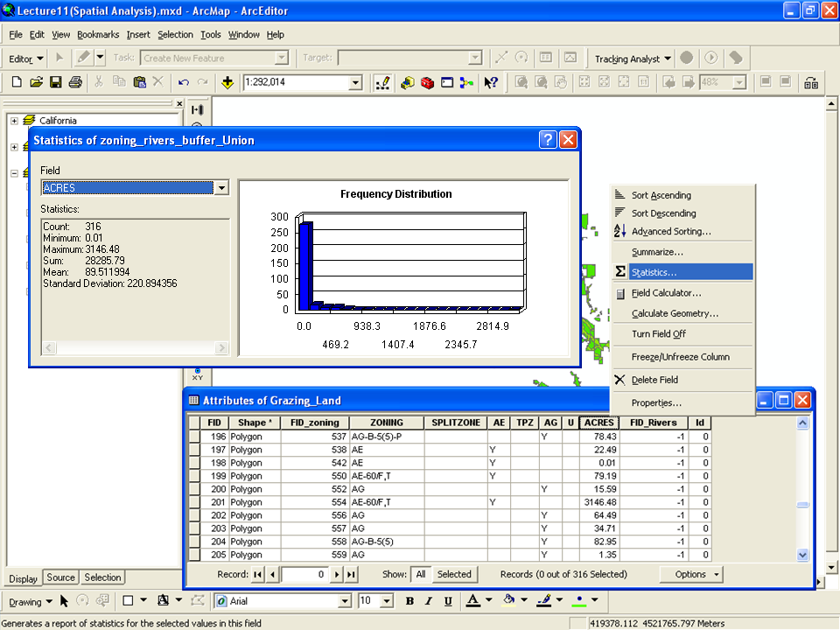This screenshot has width=840, height=630.
Task: Click the Bold formatting button
Action: [x=409, y=601]
